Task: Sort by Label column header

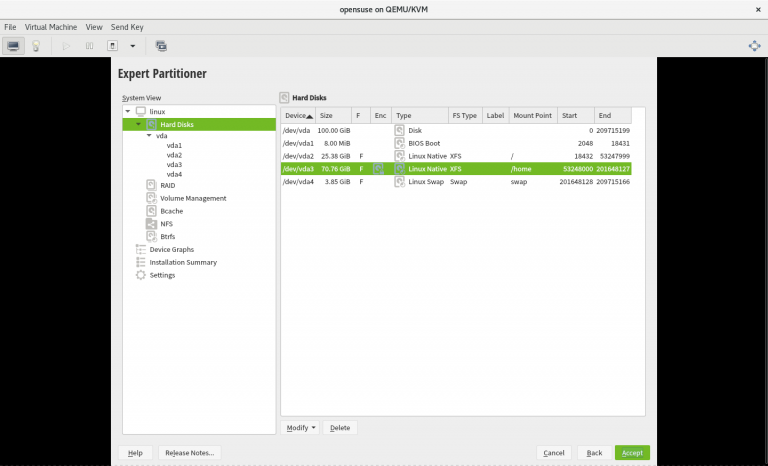Action: click(496, 116)
